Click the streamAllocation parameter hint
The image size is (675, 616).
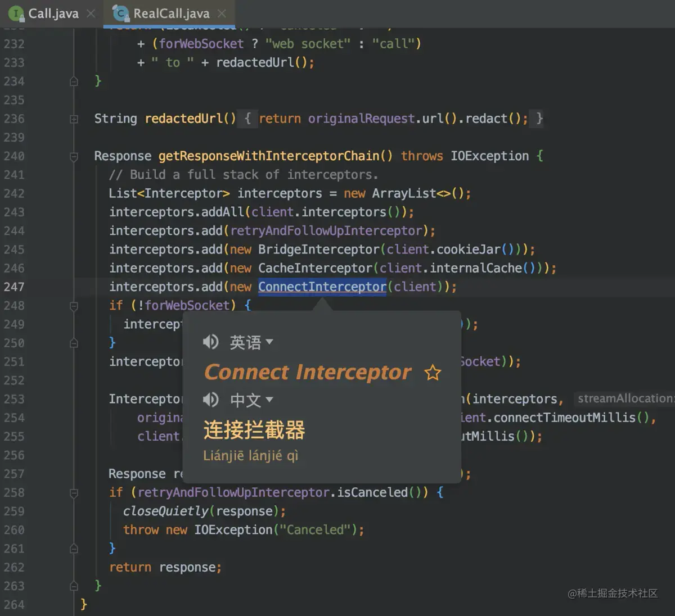coord(625,398)
